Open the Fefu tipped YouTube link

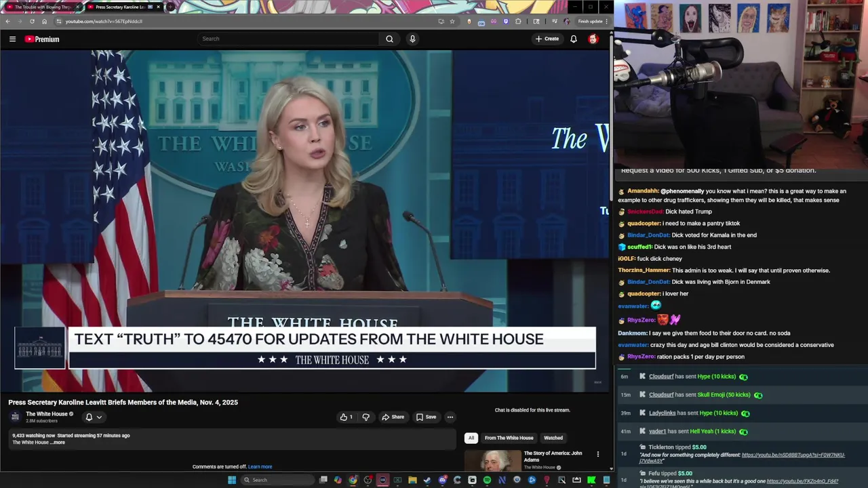click(802, 481)
